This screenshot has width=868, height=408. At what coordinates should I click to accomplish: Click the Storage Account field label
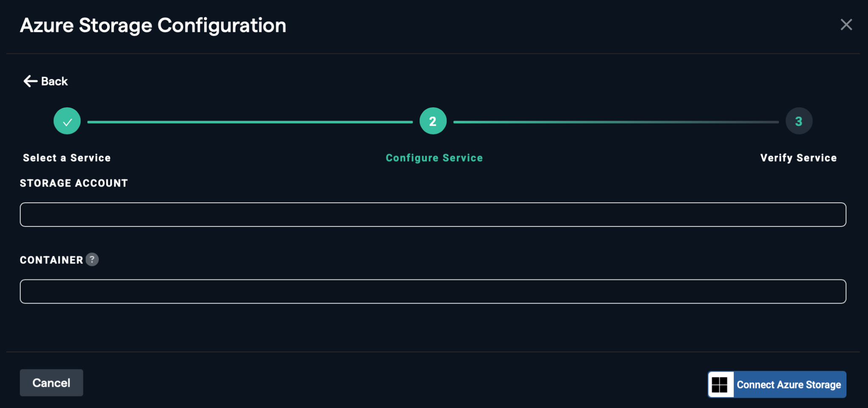[x=74, y=183]
